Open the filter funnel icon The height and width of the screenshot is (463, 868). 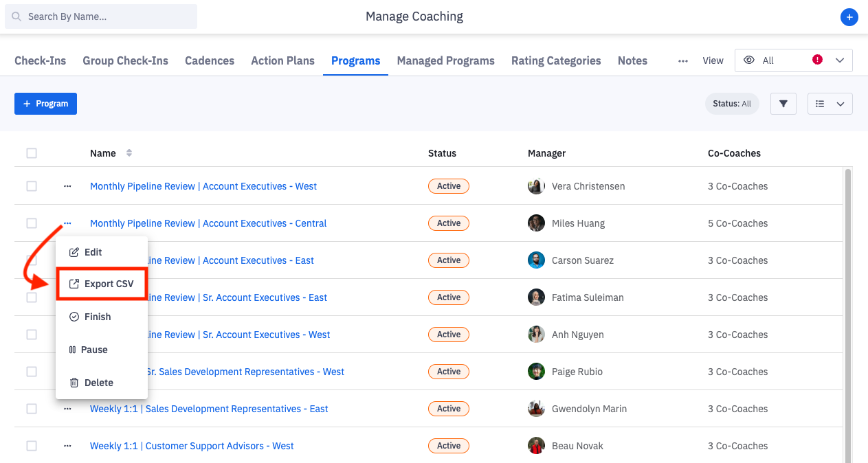783,104
